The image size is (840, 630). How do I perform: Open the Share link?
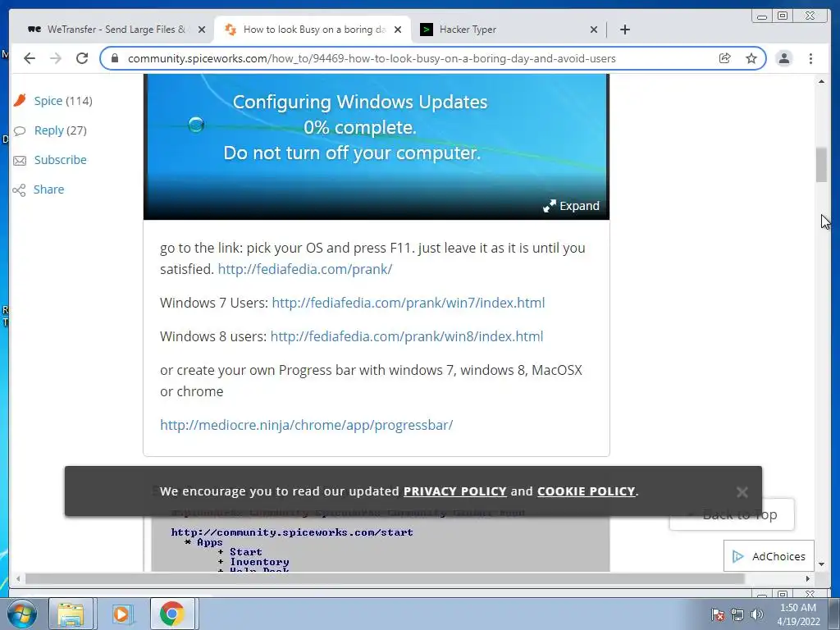click(x=48, y=189)
